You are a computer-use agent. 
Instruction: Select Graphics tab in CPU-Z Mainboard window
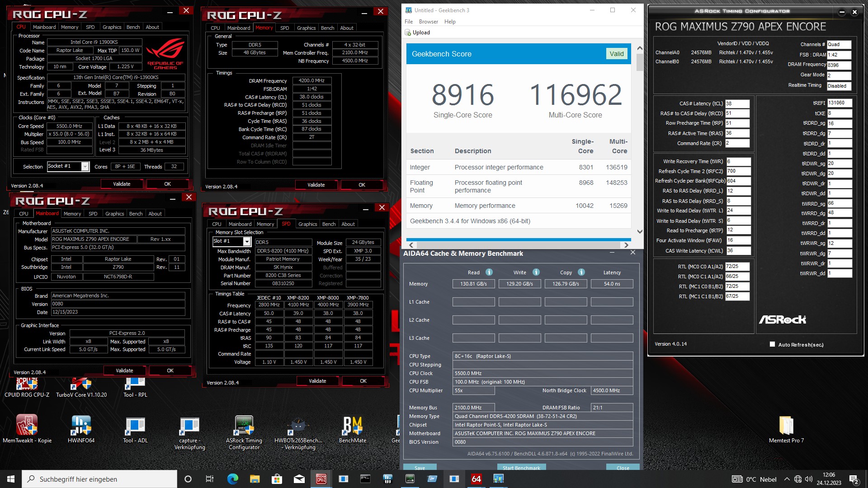click(x=115, y=214)
